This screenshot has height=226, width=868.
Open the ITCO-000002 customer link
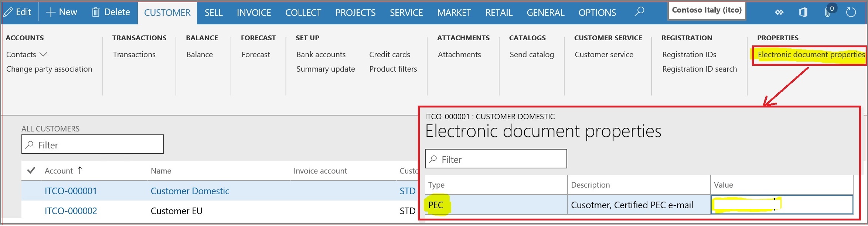(x=71, y=211)
